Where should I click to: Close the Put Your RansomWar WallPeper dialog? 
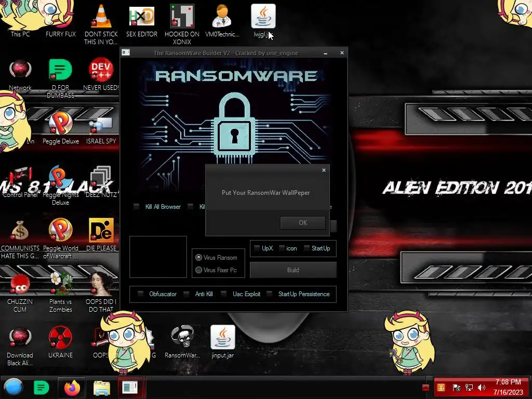pyautogui.click(x=324, y=170)
